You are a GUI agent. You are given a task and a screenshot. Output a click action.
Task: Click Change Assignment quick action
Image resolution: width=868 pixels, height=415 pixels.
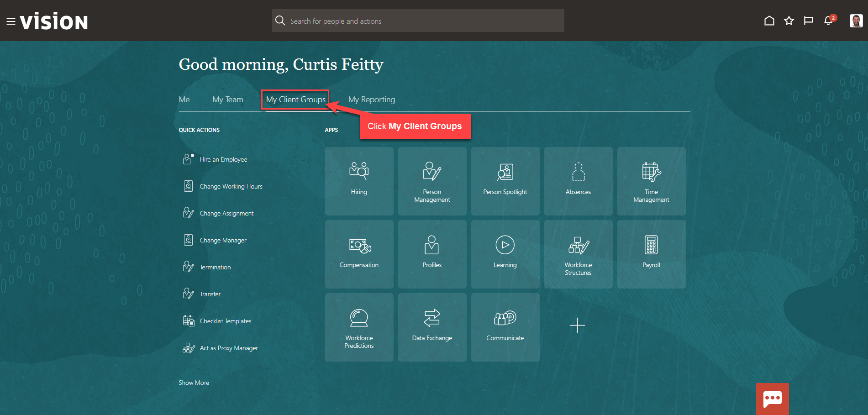(226, 213)
